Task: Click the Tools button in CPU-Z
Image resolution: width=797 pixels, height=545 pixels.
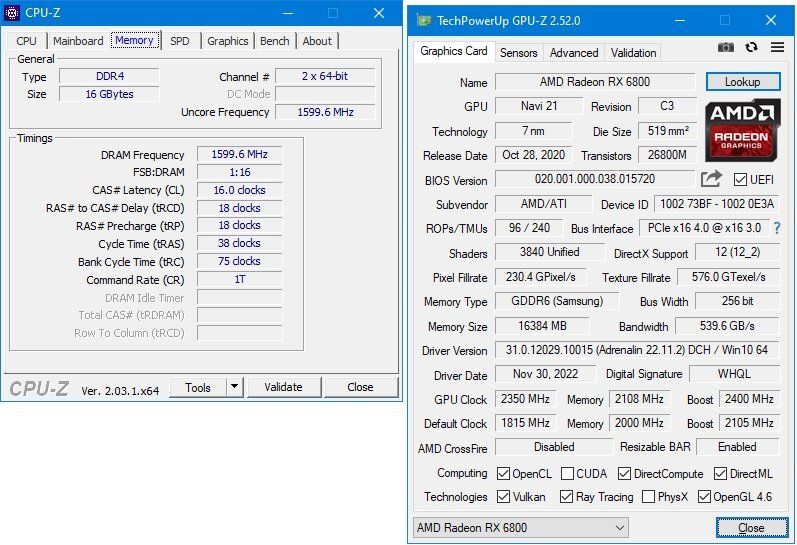Action: [x=198, y=387]
